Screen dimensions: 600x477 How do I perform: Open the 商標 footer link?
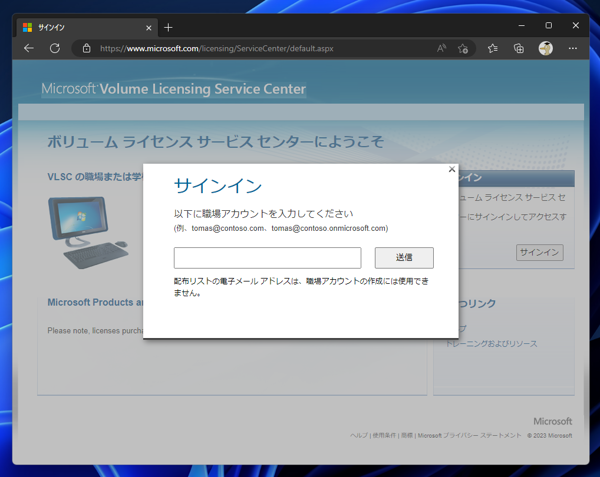point(407,435)
